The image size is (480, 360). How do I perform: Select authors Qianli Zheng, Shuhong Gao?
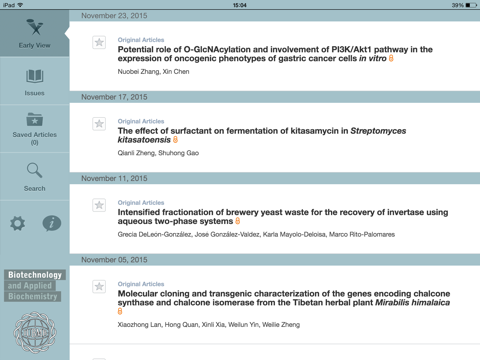pyautogui.click(x=158, y=153)
